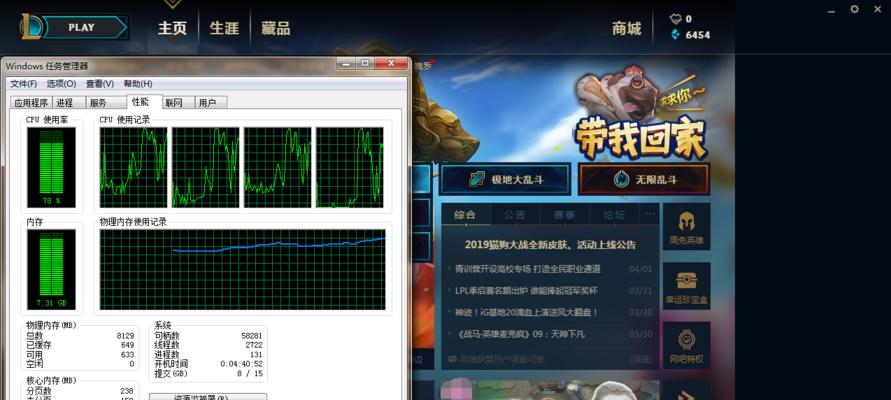The image size is (891, 400).
Task: Click the PLAY button in League client
Action: (x=84, y=27)
